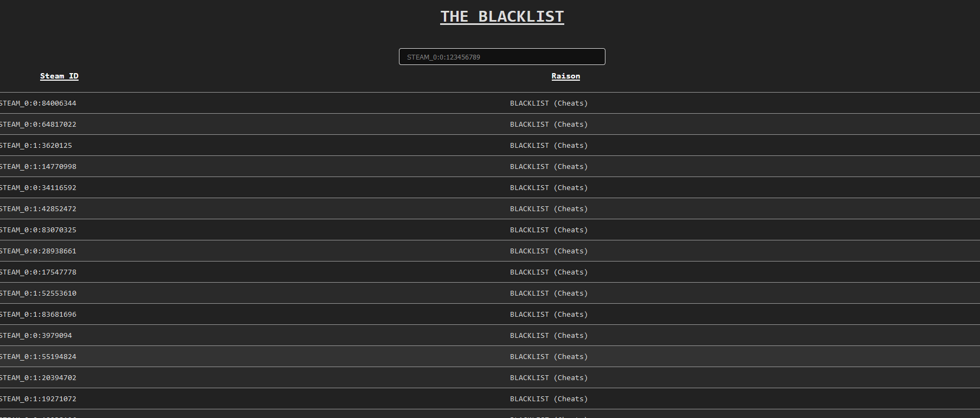The height and width of the screenshot is (418, 980).
Task: Select row STEAM_0:1:19271072
Action: click(490, 399)
